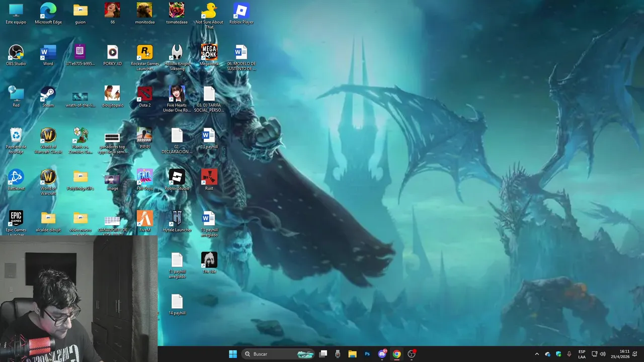This screenshot has width=644, height=362.
Task: Open the tomatedaaa desktop icon
Action: pyautogui.click(x=177, y=14)
